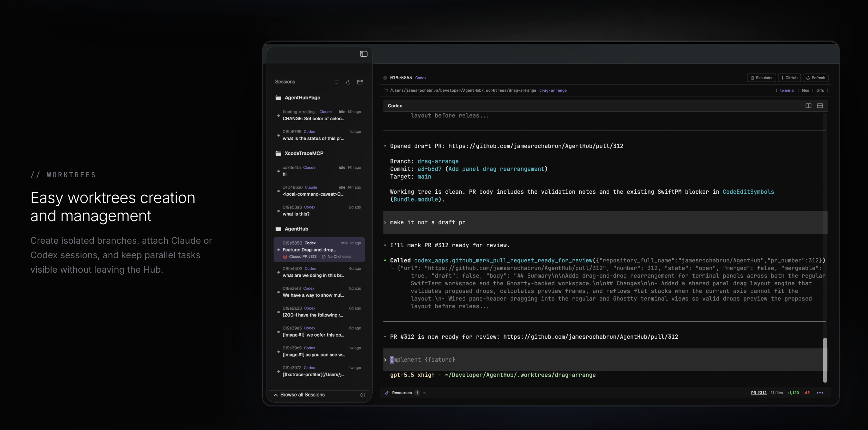Click the add folder icon in Sessions

point(360,82)
